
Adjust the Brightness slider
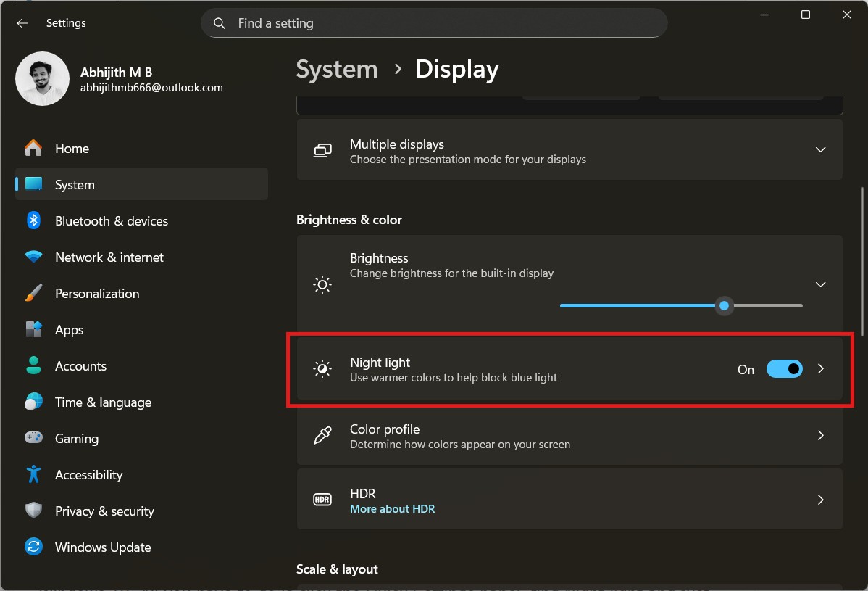(724, 305)
